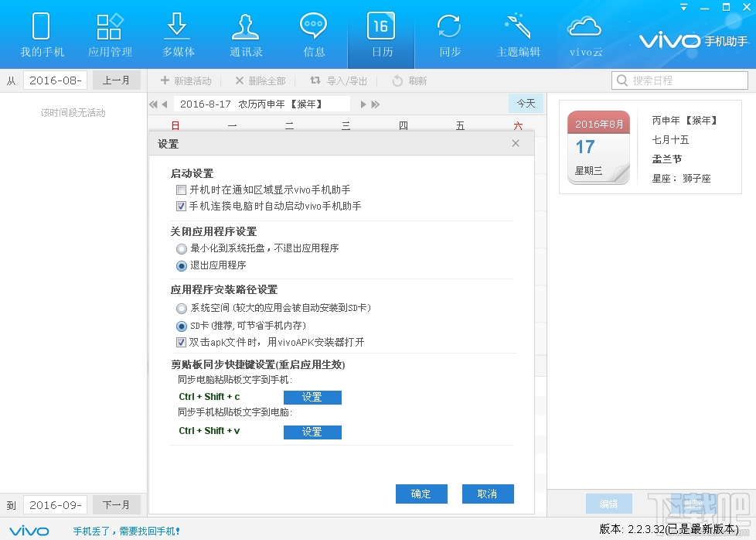This screenshot has height=540, width=756.
Task: Click 取消 to cancel settings
Action: 488,494
